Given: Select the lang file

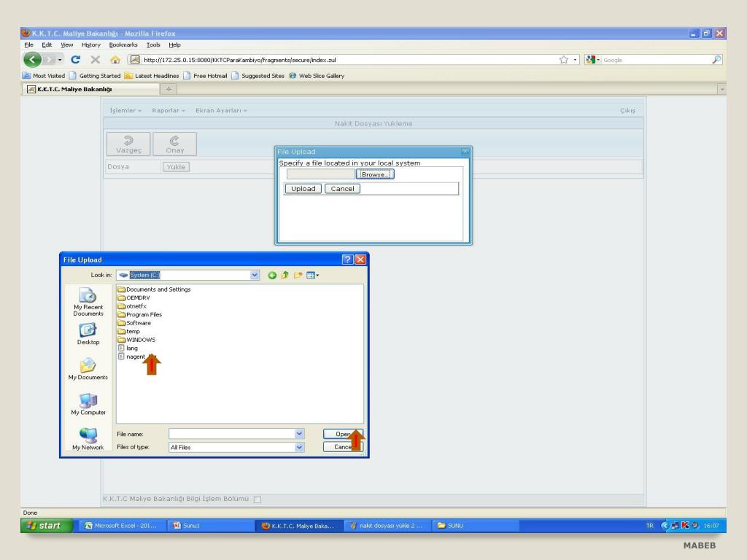Looking at the screenshot, I should [x=128, y=348].
